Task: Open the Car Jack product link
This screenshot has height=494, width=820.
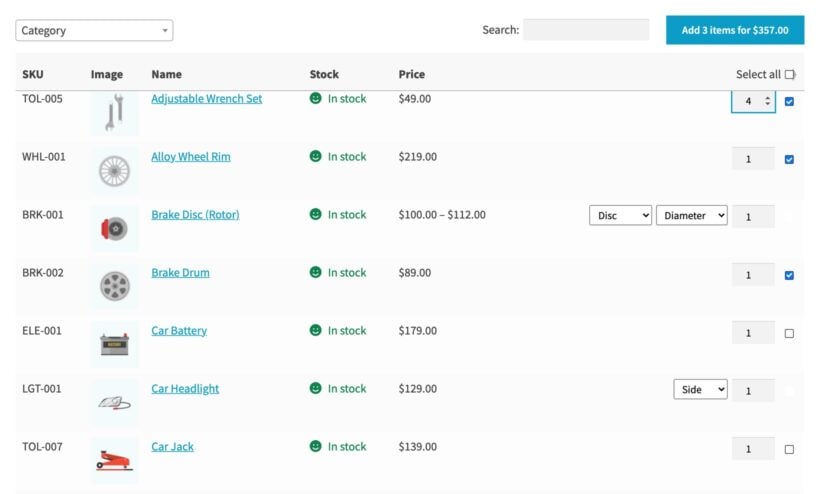Action: (173, 447)
